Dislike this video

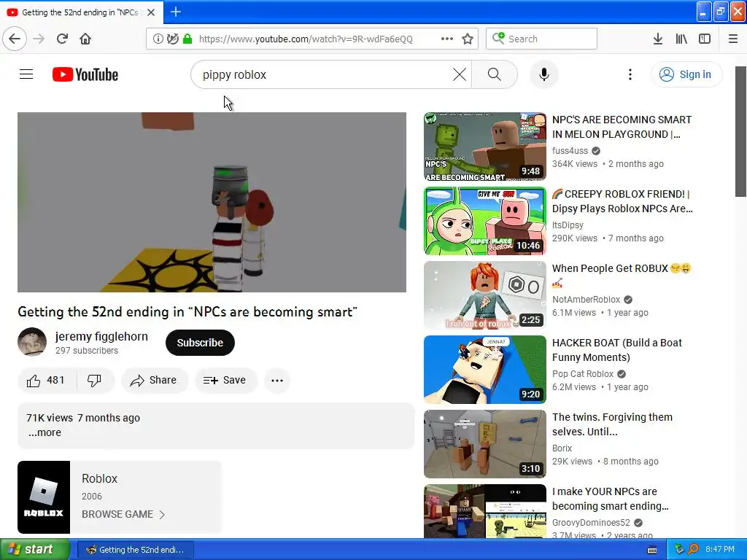(x=95, y=380)
